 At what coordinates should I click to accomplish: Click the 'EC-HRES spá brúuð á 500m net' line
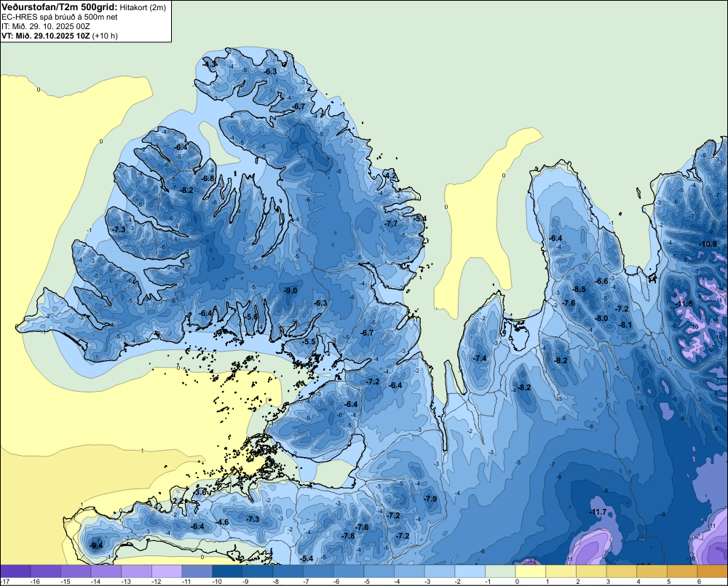[x=60, y=17]
